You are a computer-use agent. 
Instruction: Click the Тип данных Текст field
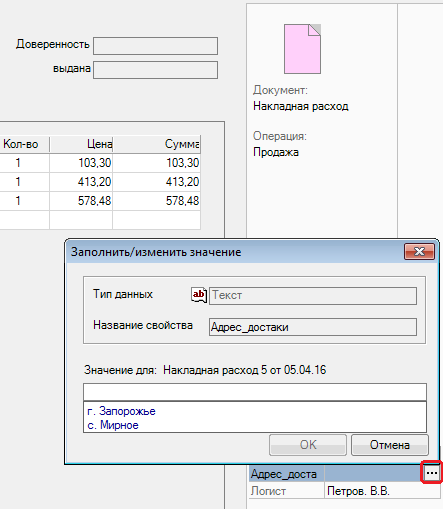(313, 296)
